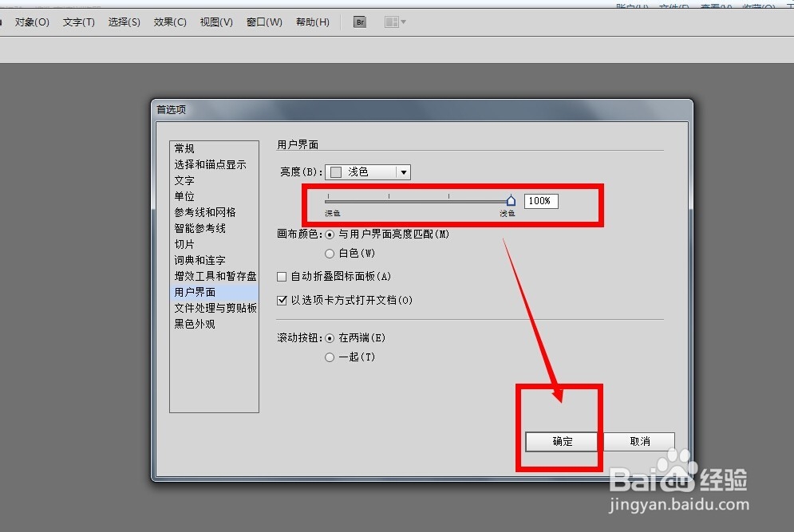The image size is (794, 532).
Task: Open the 对象 menu
Action: pyautogui.click(x=30, y=22)
